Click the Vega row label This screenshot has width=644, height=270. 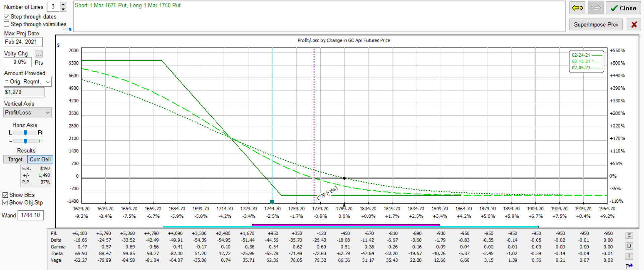coord(56,260)
